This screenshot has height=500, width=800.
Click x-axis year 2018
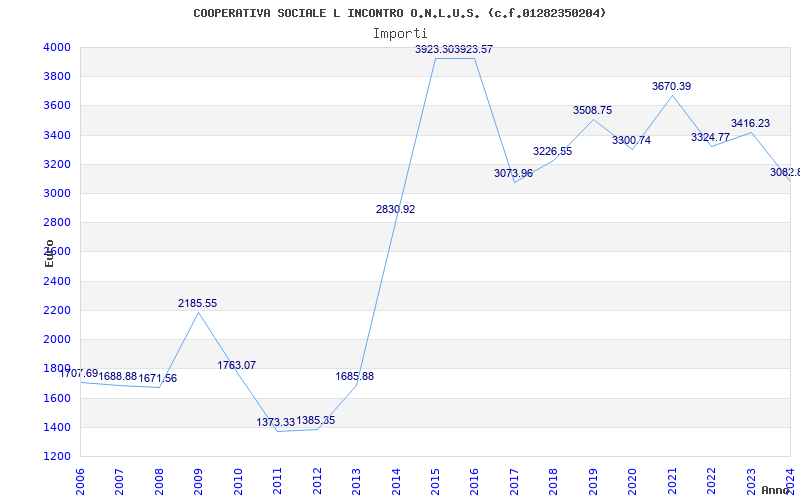[x=554, y=482]
